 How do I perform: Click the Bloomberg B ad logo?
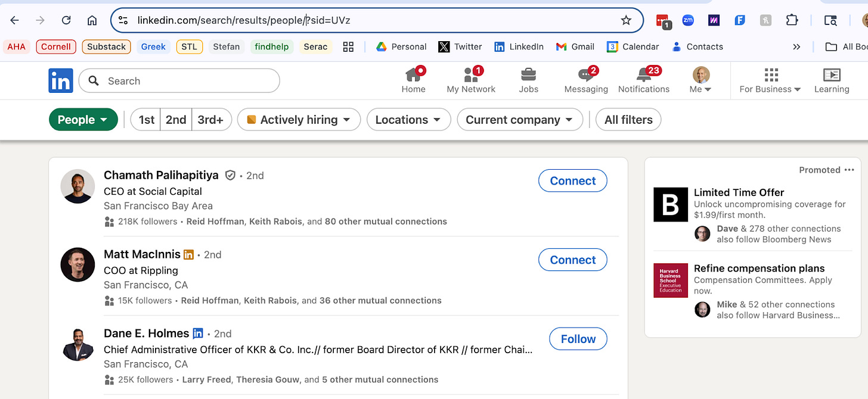pos(671,205)
